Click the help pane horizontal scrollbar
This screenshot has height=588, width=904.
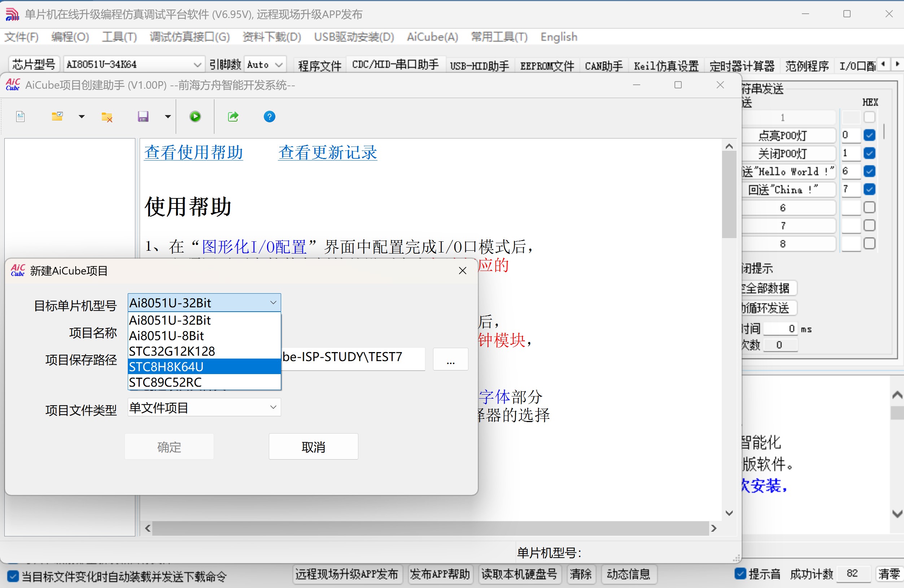point(431,528)
